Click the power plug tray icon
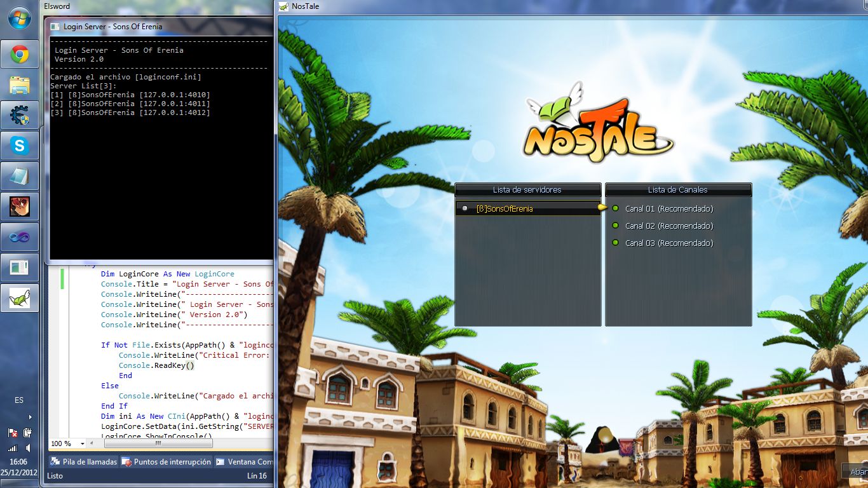Viewport: 868px width, 488px height. (x=27, y=433)
